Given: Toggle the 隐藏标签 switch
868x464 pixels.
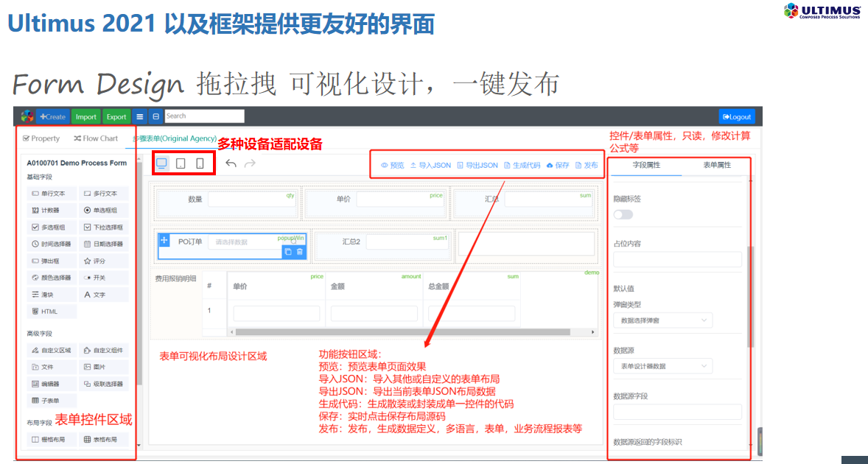Looking at the screenshot, I should click(623, 214).
